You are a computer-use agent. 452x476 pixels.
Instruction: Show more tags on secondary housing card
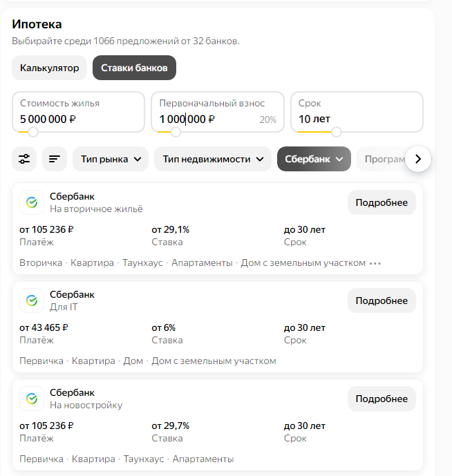375,263
